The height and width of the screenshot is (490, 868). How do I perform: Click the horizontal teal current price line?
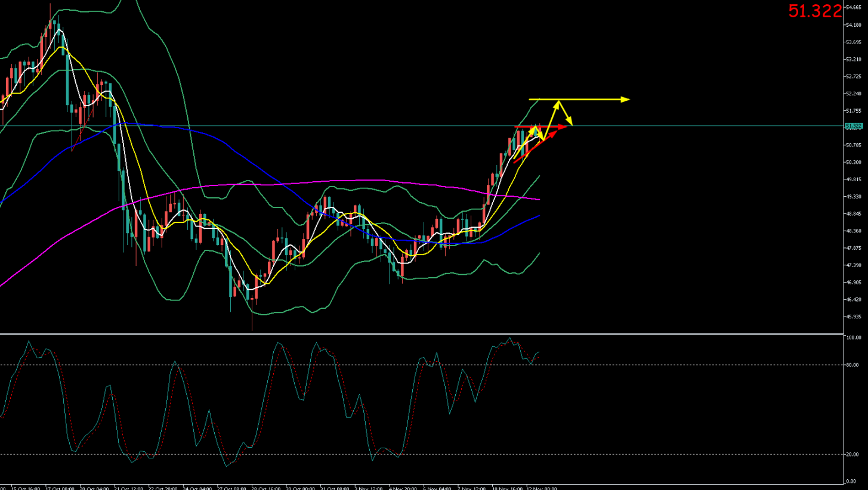[x=358, y=126]
